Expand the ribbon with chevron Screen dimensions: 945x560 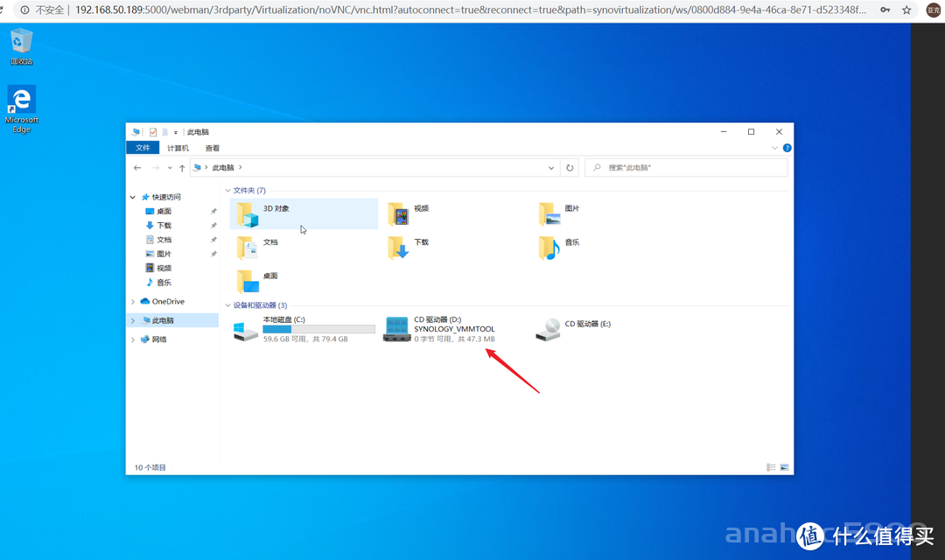pos(775,148)
